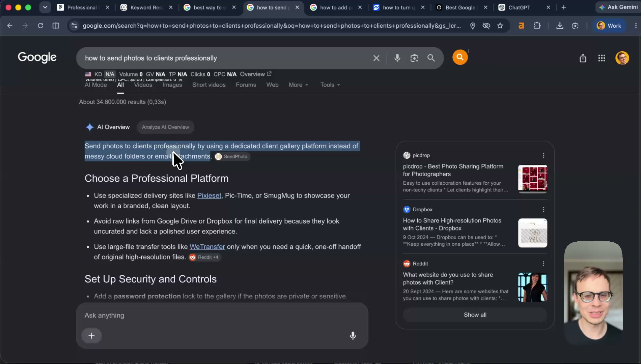Open the Overview external link
Viewport: 641px width, 364px height.
pos(256,74)
